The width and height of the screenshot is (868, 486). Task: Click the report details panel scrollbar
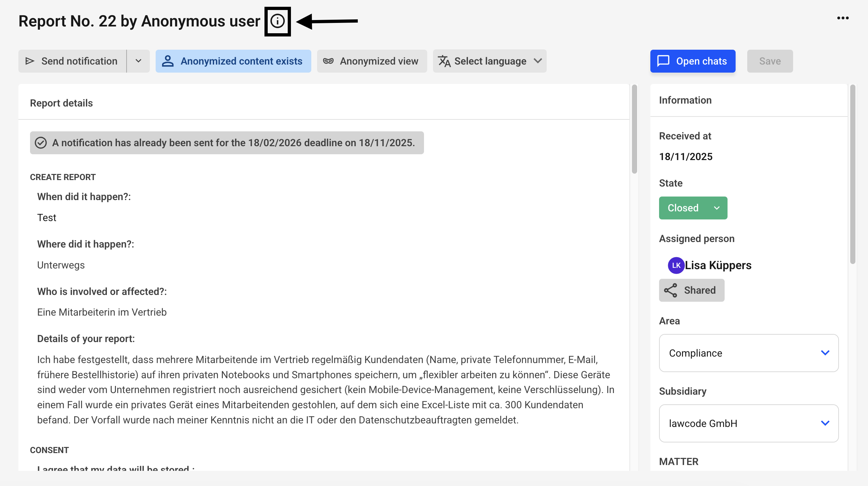click(x=634, y=130)
